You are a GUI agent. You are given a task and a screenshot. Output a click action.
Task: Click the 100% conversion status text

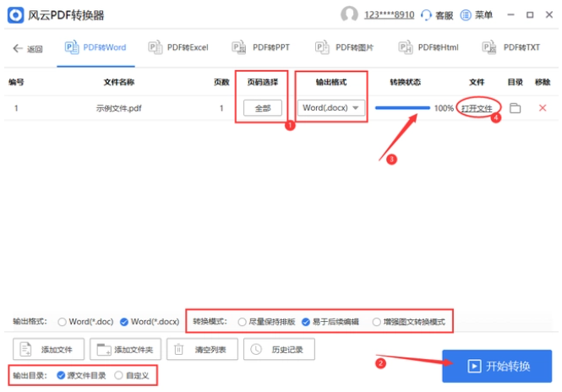tap(444, 108)
